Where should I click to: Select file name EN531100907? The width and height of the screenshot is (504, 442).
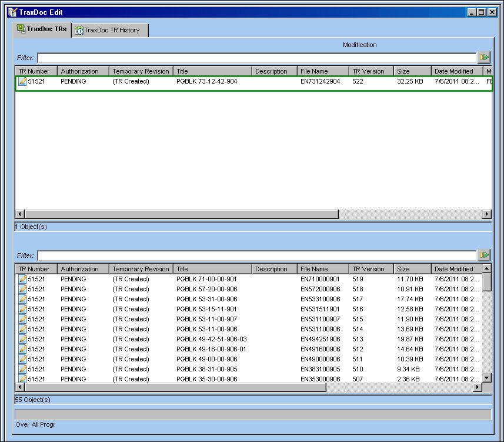pos(320,319)
